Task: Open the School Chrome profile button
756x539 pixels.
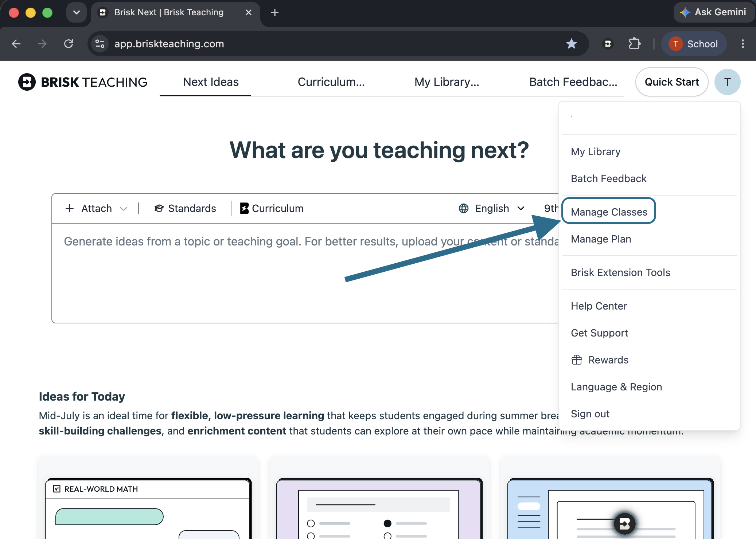Action: click(693, 44)
